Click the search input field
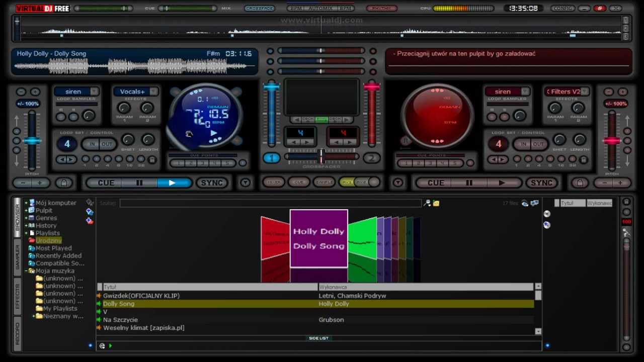The image size is (644, 362). [x=270, y=203]
